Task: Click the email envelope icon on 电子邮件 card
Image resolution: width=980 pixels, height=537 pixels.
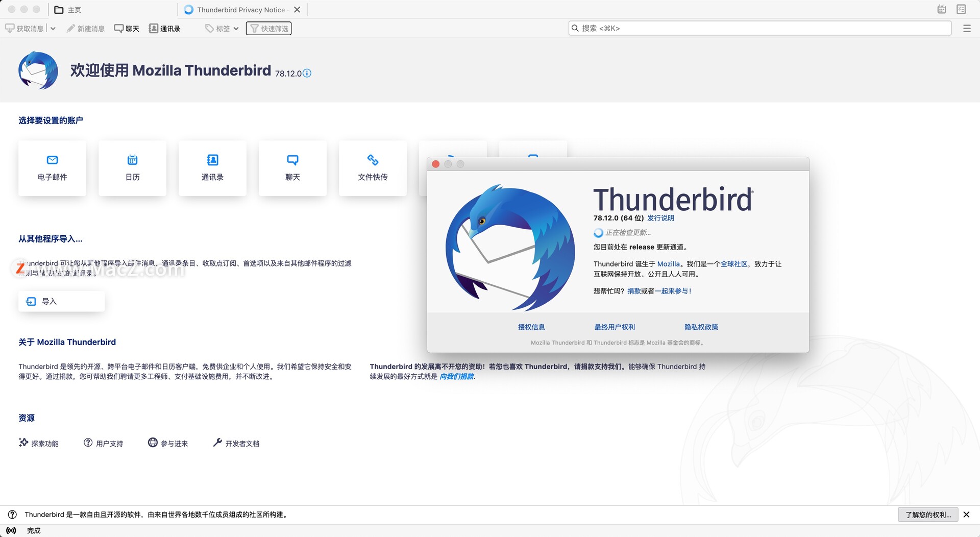Action: coord(52,160)
